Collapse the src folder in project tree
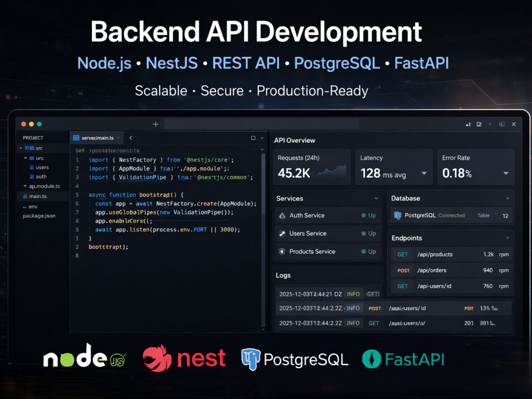 coord(21,148)
